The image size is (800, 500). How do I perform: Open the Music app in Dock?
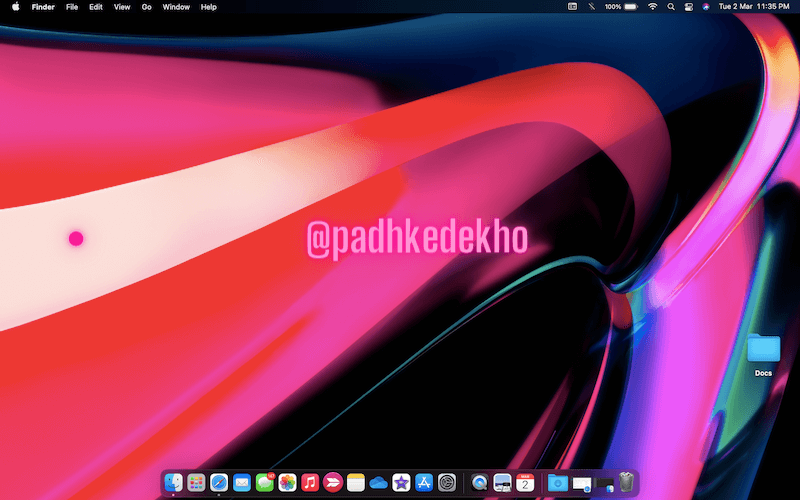click(x=310, y=482)
